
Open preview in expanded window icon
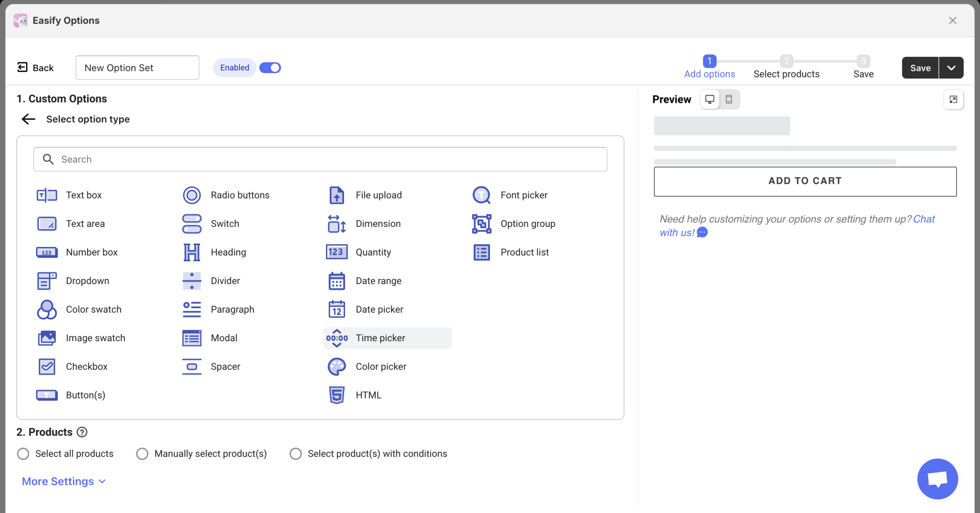(x=953, y=100)
